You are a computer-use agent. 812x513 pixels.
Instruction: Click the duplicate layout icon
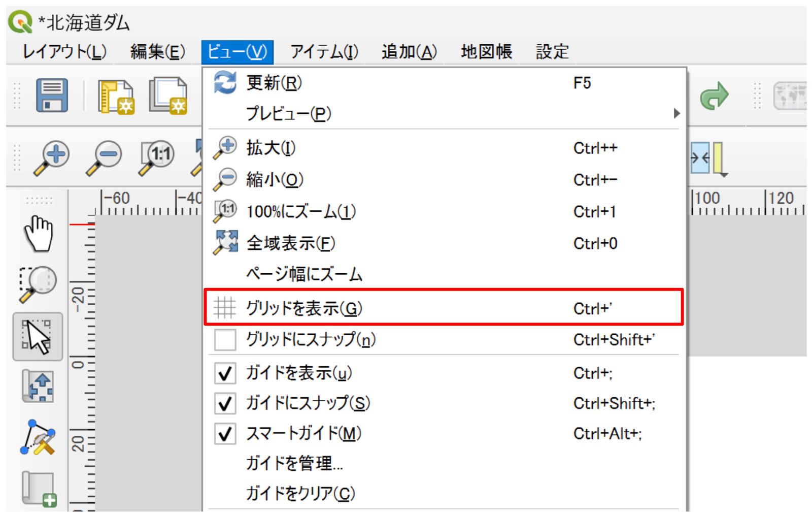tap(168, 95)
